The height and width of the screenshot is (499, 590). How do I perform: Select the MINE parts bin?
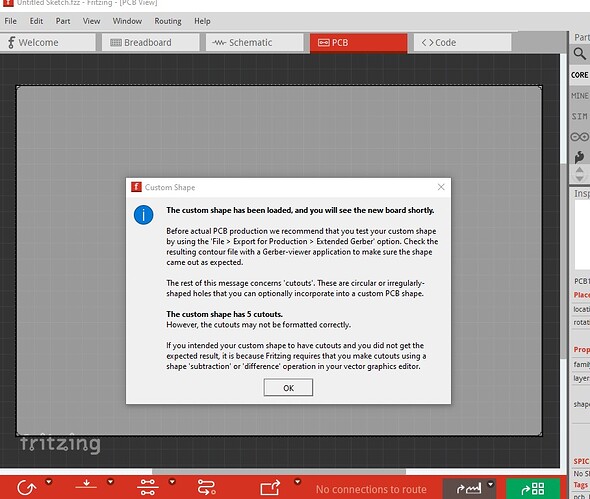click(579, 96)
